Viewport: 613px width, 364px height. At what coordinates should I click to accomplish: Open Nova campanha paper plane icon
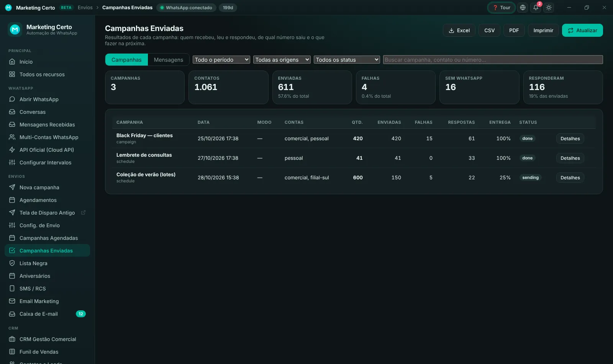tap(12, 187)
